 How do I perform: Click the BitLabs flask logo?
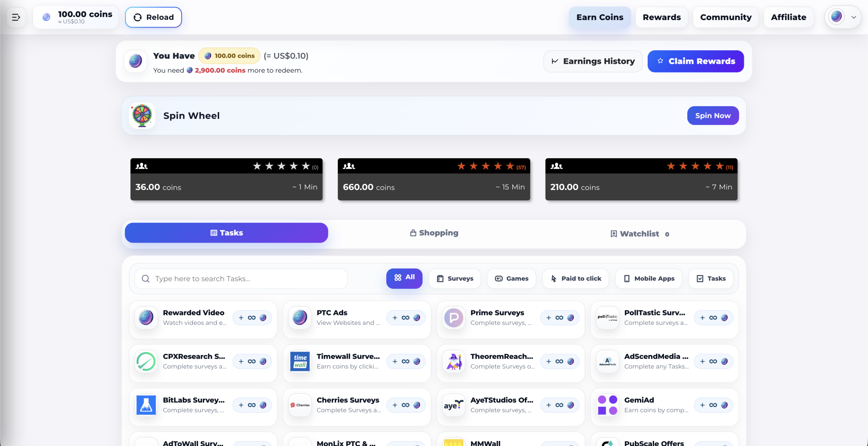[146, 405]
